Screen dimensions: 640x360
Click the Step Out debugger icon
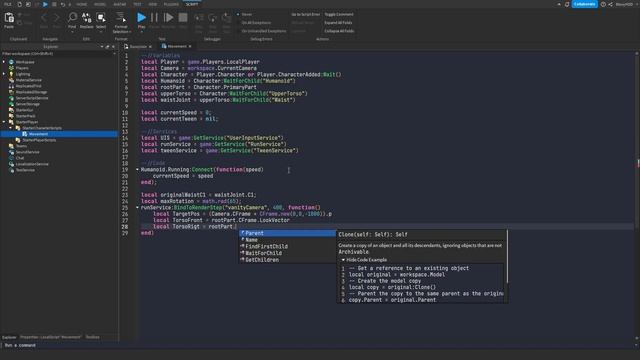[226, 18]
